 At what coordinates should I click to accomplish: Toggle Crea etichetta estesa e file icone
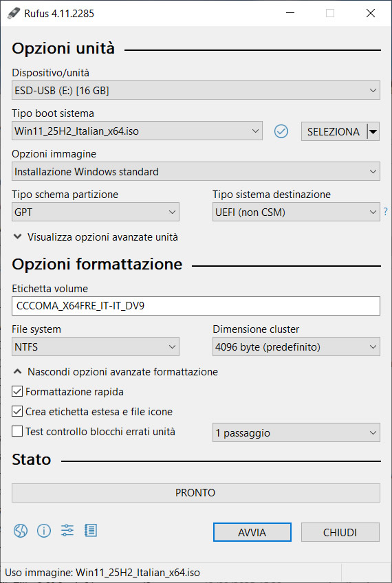click(x=17, y=412)
